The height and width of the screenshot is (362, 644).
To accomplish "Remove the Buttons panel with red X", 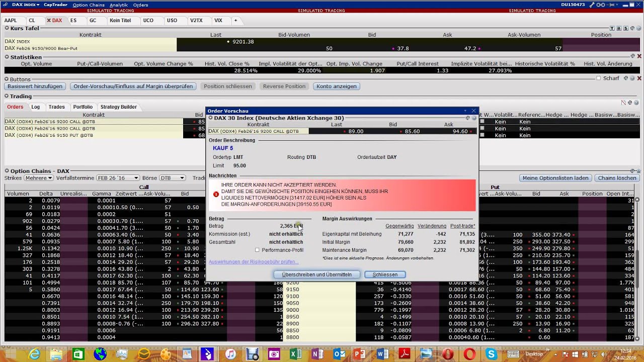I will pos(639,78).
